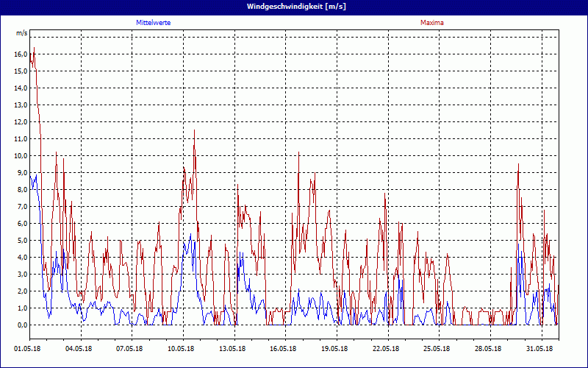Screen dimensions: 588x368
Task: Select the 2,0 y-axis value
Action: 22,291
